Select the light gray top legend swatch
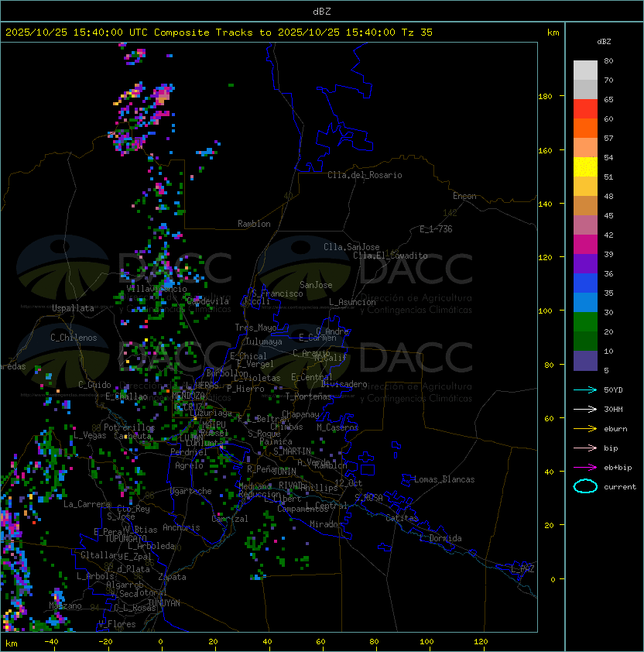This screenshot has width=644, height=652. coord(585,70)
